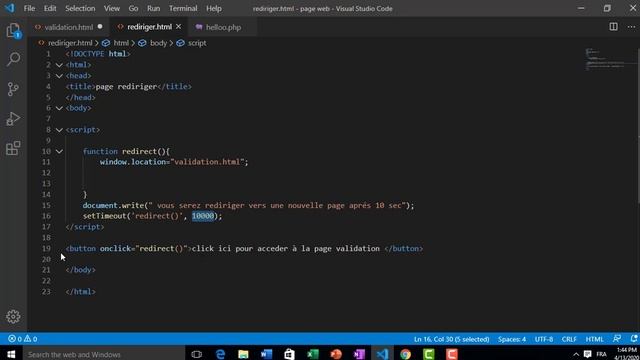Viewport: 640px width, 360px height.
Task: Open the File menu
Action: click(29, 8)
